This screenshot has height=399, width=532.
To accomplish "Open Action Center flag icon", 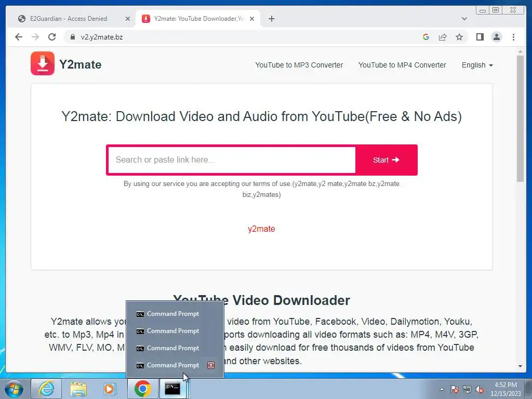I will click(455, 389).
